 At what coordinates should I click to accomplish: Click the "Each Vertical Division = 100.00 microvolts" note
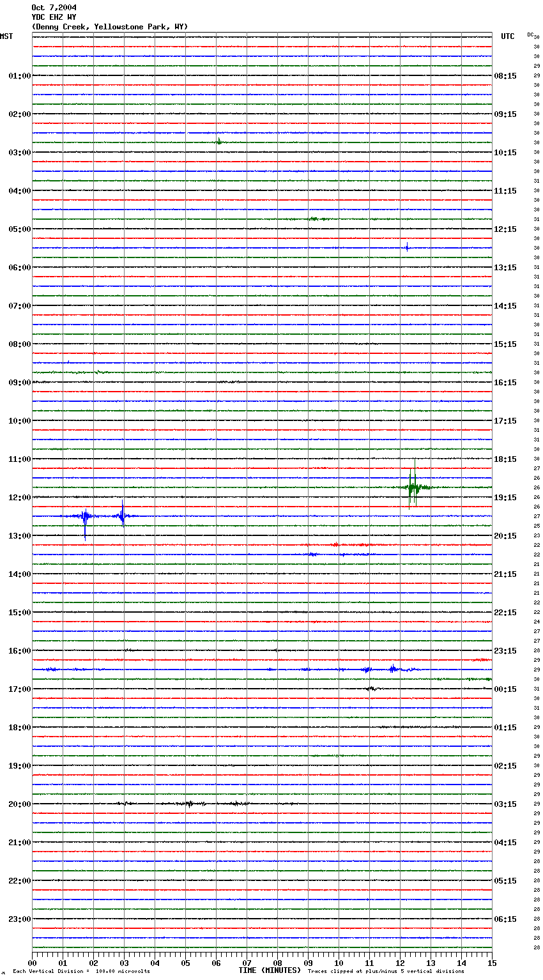point(81,972)
